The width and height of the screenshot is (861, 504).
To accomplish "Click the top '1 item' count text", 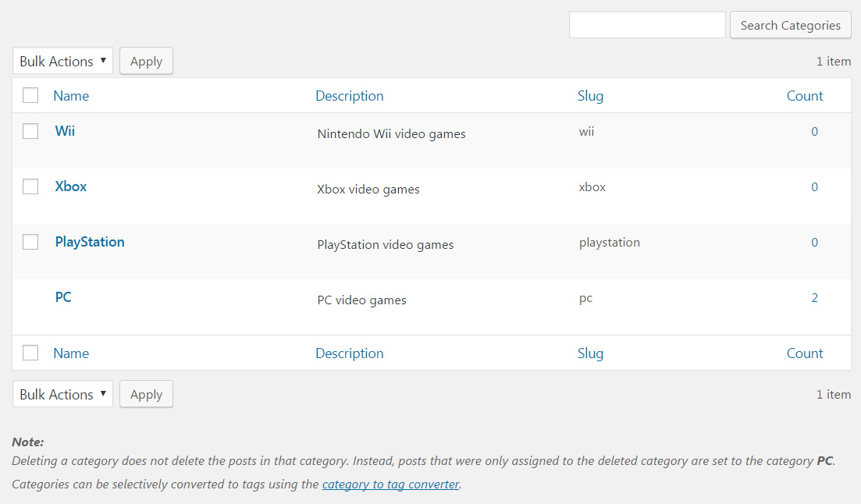I will pyautogui.click(x=834, y=62).
